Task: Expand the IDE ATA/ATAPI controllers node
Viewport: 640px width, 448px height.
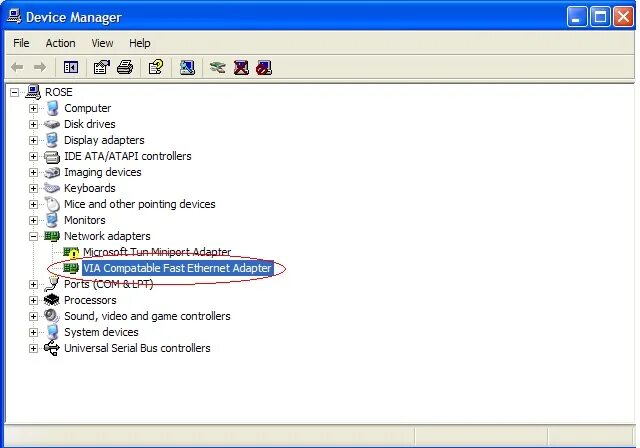Action: coord(33,156)
